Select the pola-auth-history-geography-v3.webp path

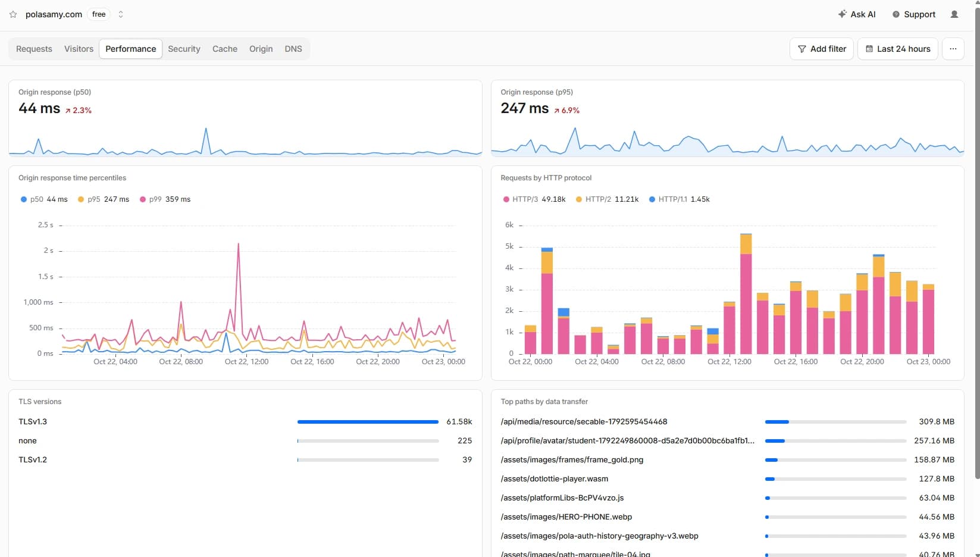tap(599, 536)
